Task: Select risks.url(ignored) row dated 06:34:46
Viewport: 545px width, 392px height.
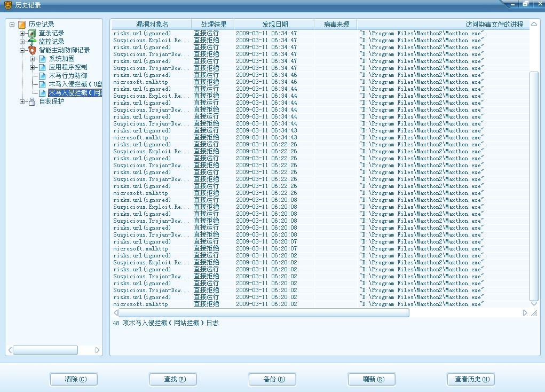Action: point(320,75)
